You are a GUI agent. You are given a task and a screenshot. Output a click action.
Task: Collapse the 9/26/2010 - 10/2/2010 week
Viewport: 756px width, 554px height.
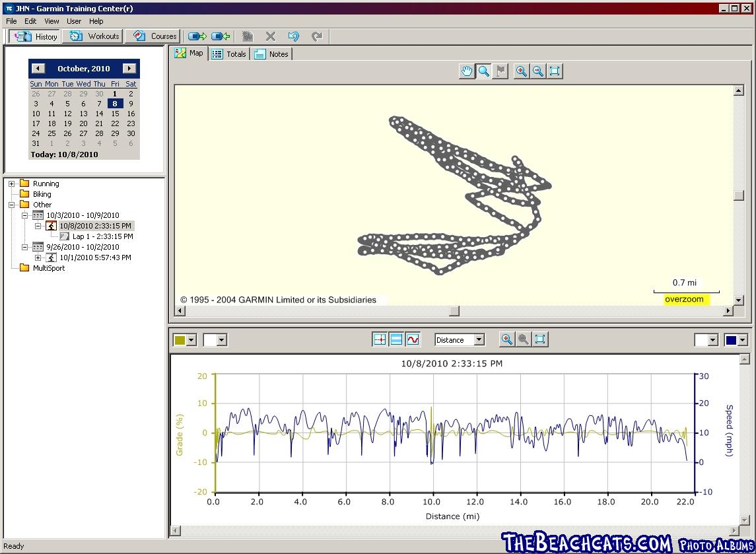pyautogui.click(x=24, y=248)
